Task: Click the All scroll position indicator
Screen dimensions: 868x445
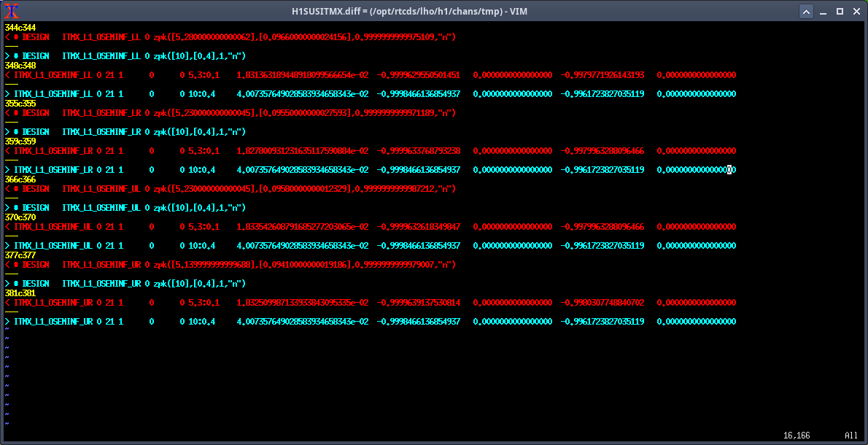Action: click(x=851, y=436)
